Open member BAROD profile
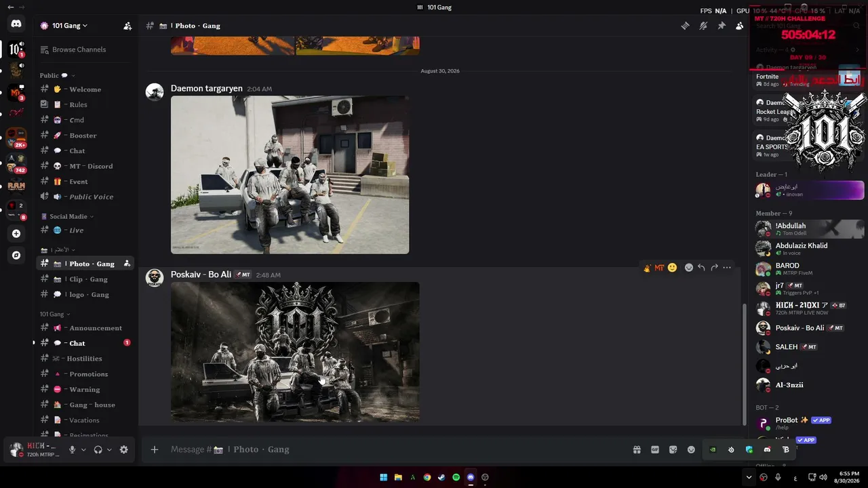This screenshot has width=868, height=488. click(810, 268)
